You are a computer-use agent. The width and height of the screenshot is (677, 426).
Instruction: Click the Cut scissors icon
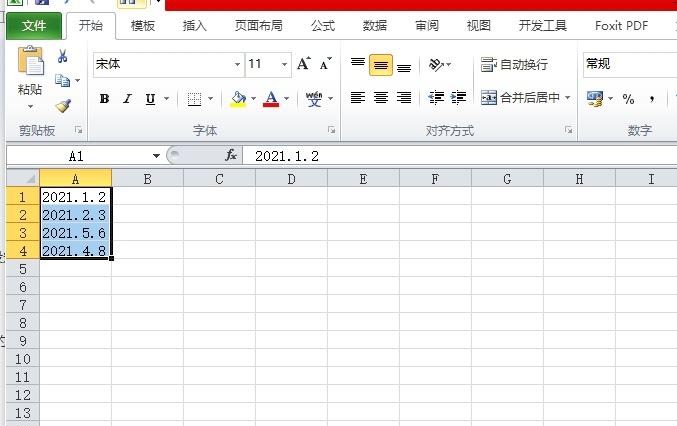63,56
